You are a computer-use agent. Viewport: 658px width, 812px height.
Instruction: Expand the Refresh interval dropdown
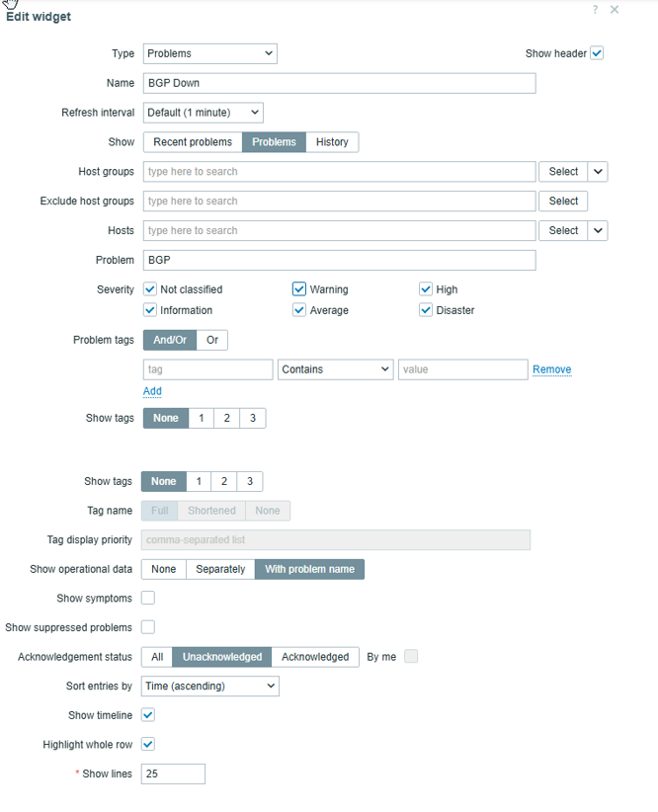click(204, 113)
